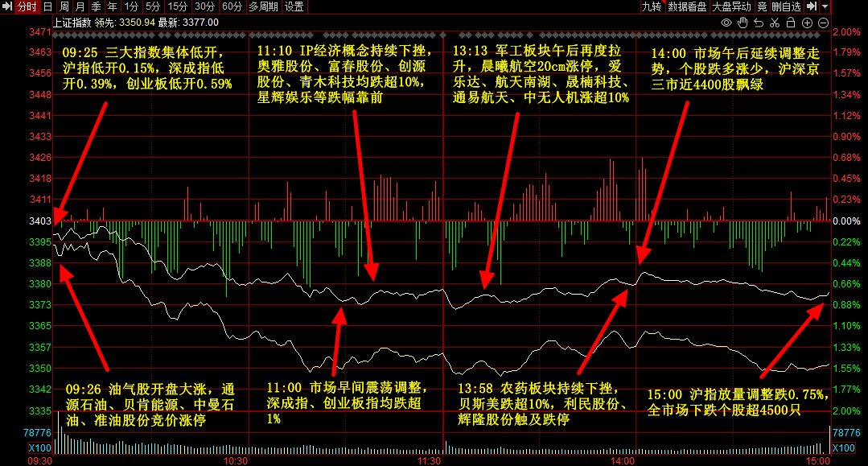The height and width of the screenshot is (466, 868).
Task: Click the undo arrow icon
Action: click(x=758, y=23)
